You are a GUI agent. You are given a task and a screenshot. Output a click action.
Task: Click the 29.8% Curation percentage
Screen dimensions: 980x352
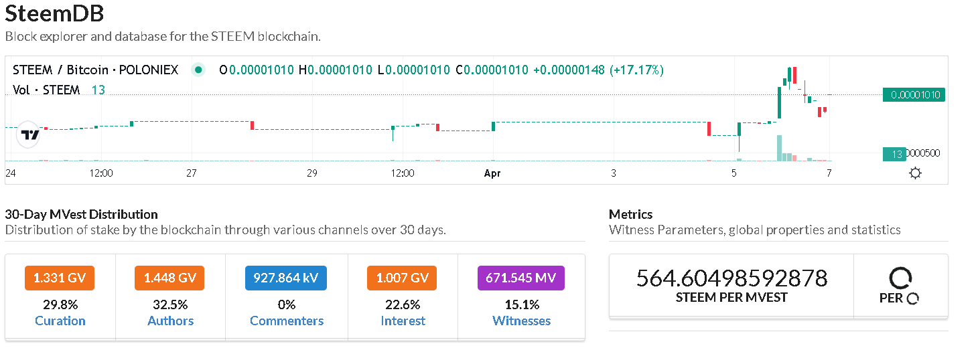pos(60,304)
